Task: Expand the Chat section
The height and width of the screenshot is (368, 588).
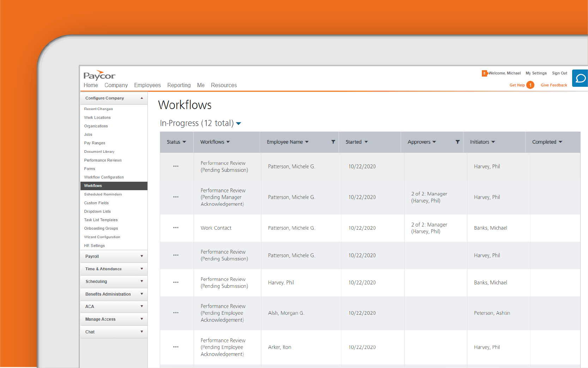Action: point(114,332)
